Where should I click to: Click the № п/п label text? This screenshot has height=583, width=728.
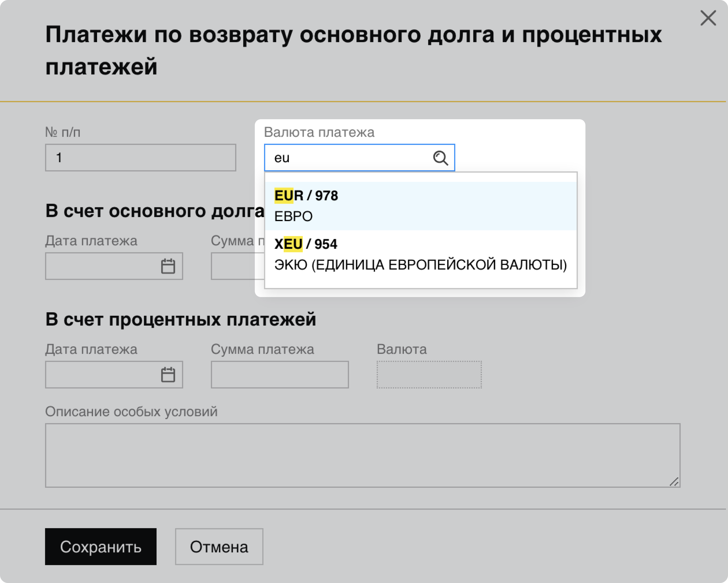[63, 132]
